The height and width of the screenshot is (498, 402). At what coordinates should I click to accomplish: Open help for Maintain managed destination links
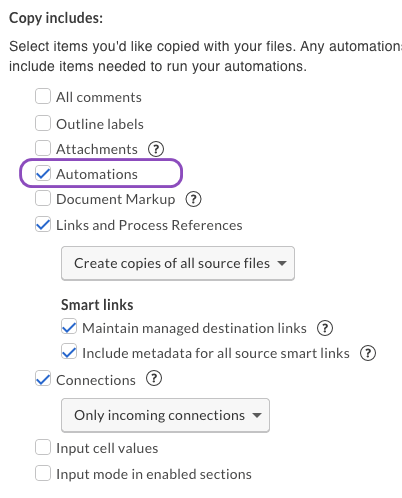pyautogui.click(x=325, y=328)
